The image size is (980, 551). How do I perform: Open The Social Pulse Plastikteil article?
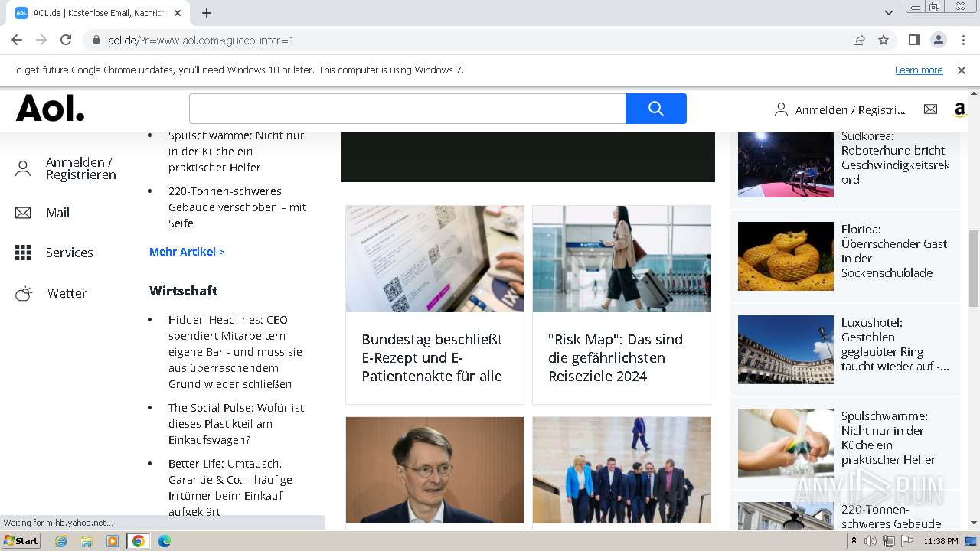(236, 423)
